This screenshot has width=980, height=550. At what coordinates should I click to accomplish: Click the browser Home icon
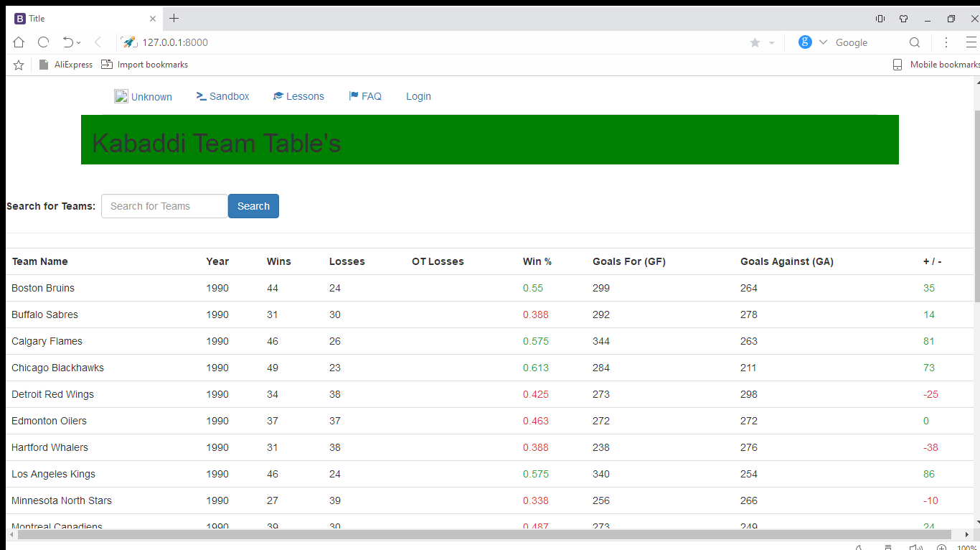pyautogui.click(x=18, y=42)
